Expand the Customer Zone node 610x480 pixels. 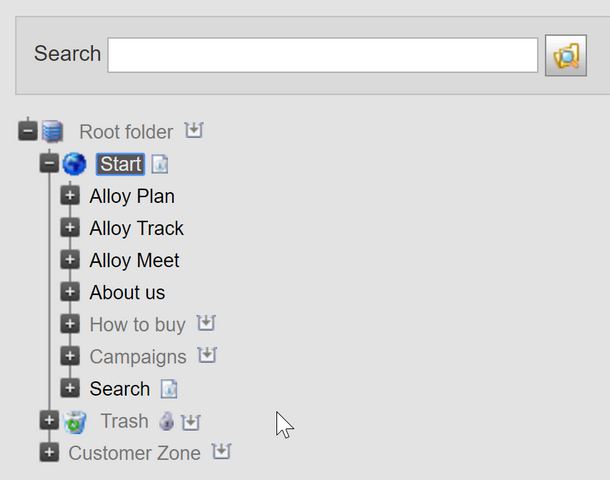tap(49, 453)
